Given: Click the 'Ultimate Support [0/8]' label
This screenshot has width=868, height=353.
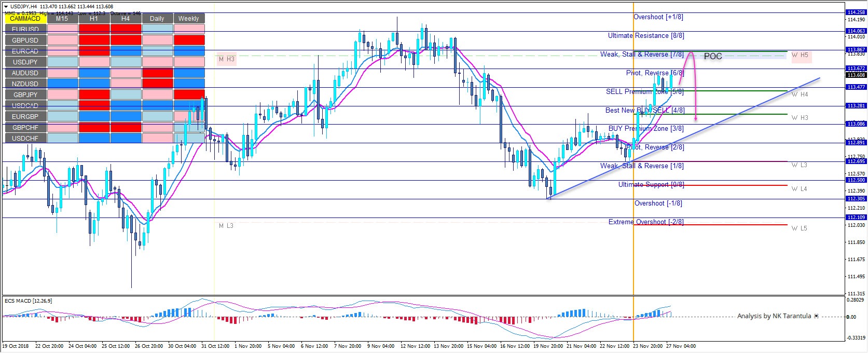Looking at the screenshot, I should 651,185.
